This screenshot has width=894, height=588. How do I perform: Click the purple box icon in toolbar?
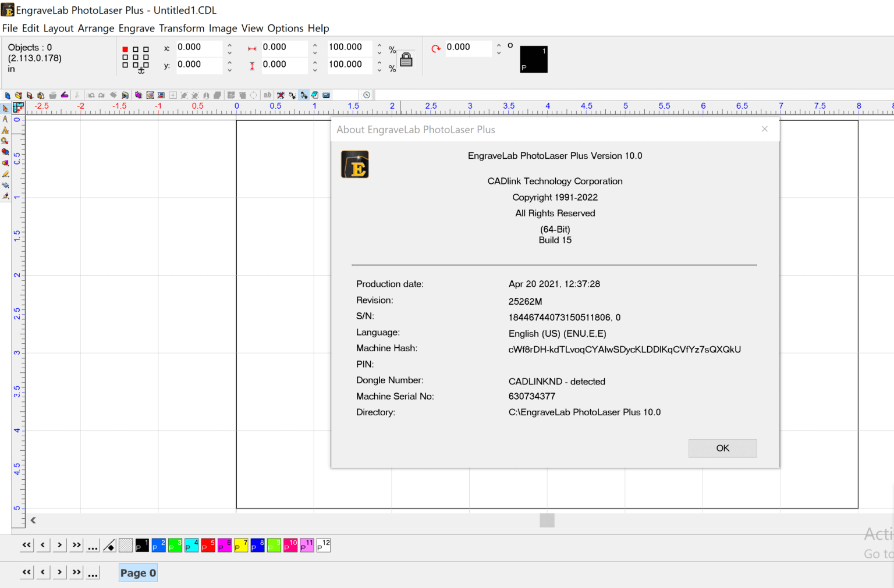click(x=139, y=95)
